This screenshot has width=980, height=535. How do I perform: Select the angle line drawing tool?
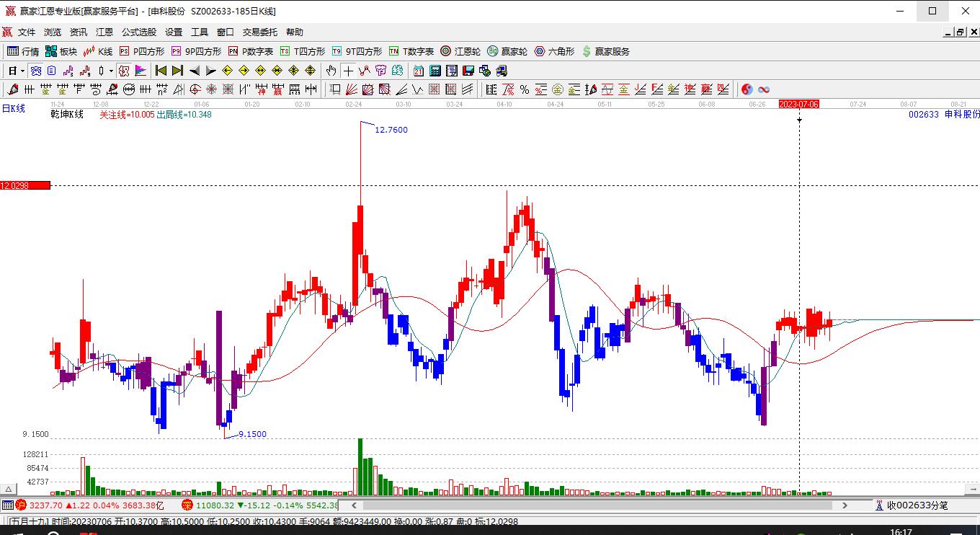click(401, 89)
